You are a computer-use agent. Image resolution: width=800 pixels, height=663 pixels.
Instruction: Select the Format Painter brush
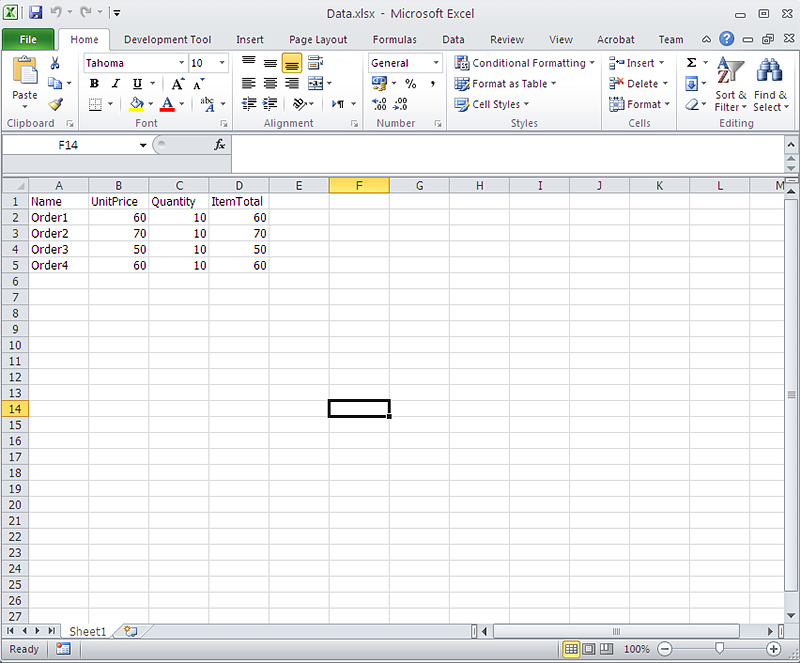[x=55, y=104]
